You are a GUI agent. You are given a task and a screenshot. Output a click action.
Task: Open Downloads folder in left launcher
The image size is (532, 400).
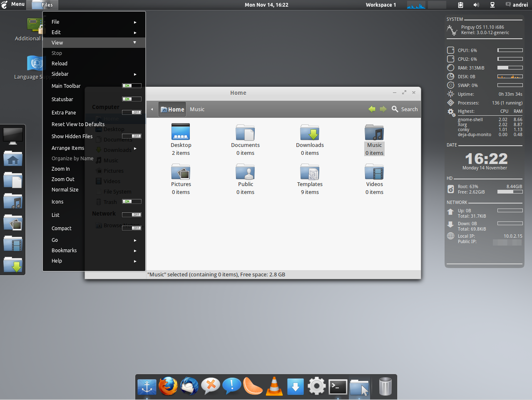click(x=13, y=265)
